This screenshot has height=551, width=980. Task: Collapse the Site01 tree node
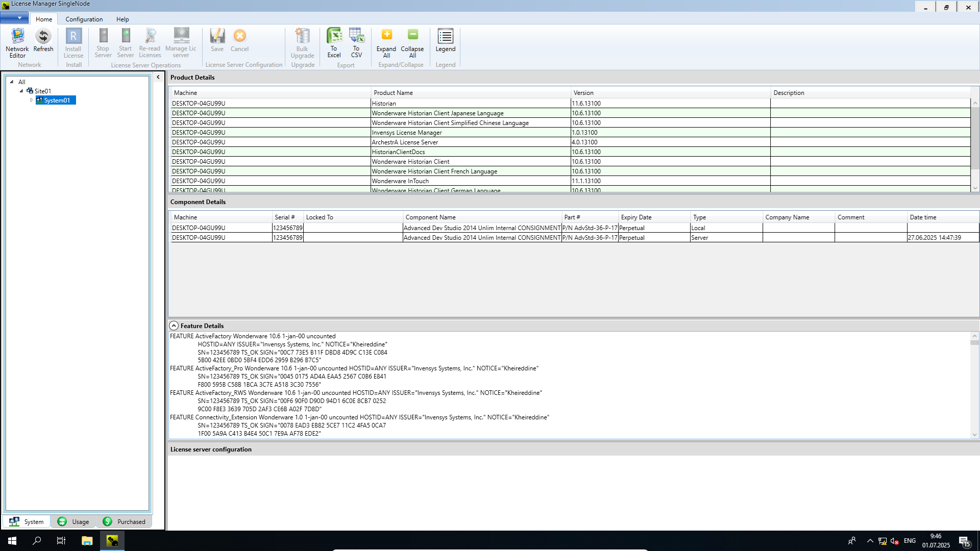pos(21,91)
